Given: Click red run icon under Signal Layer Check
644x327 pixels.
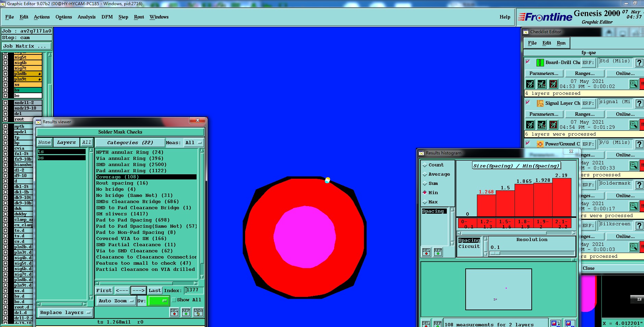Looking at the screenshot, I should tap(553, 125).
